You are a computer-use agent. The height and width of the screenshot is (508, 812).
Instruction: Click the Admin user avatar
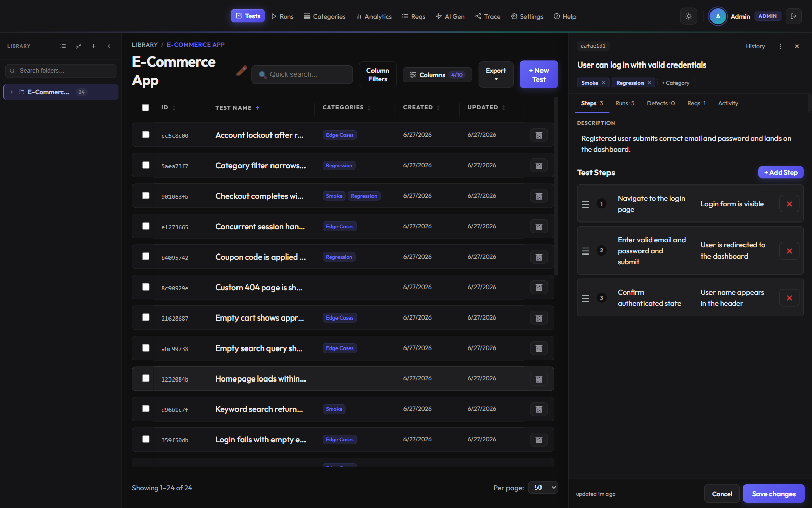718,16
